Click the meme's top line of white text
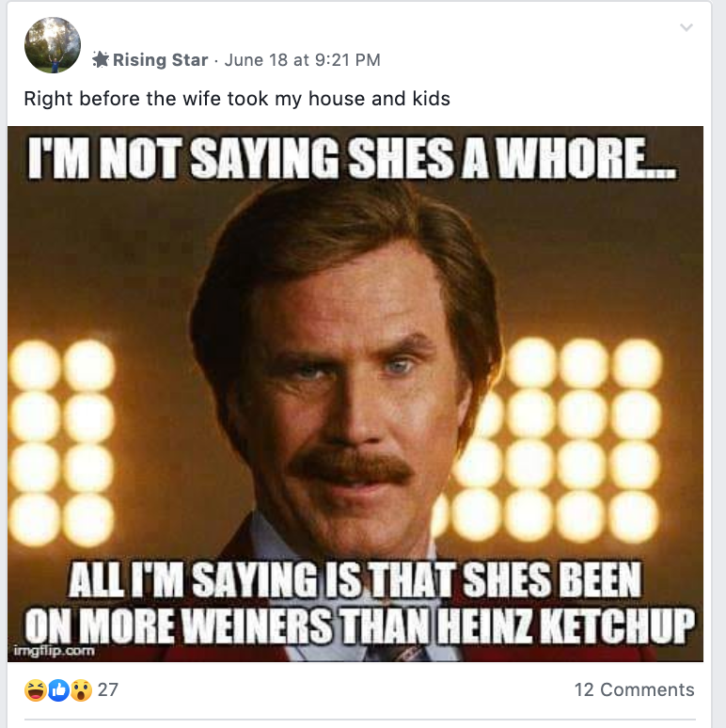This screenshot has width=726, height=728. (352, 158)
